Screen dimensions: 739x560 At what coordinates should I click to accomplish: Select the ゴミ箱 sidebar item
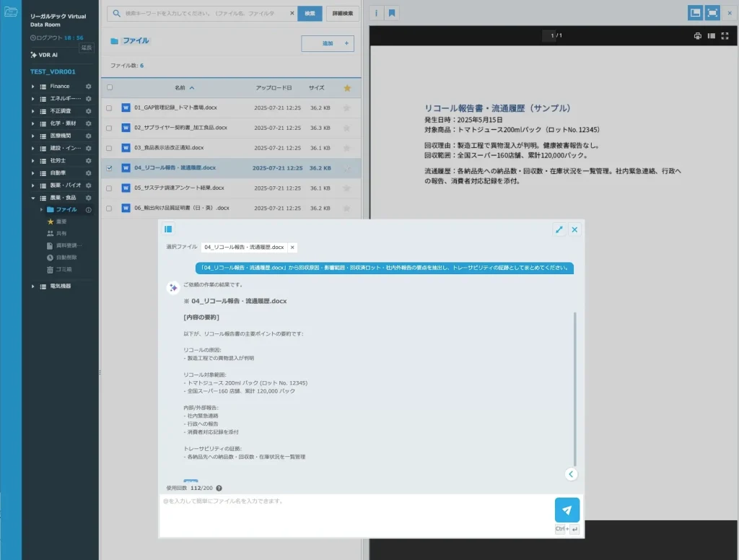click(64, 269)
